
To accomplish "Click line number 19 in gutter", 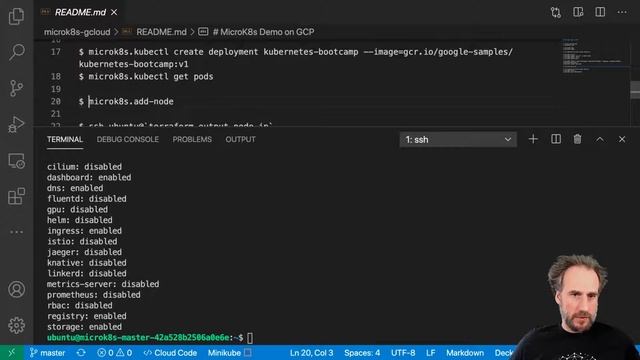I will pyautogui.click(x=56, y=89).
